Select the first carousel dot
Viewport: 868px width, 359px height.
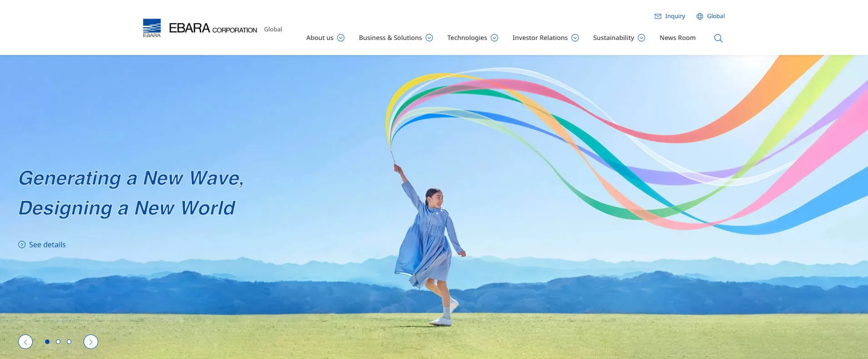pos(47,342)
